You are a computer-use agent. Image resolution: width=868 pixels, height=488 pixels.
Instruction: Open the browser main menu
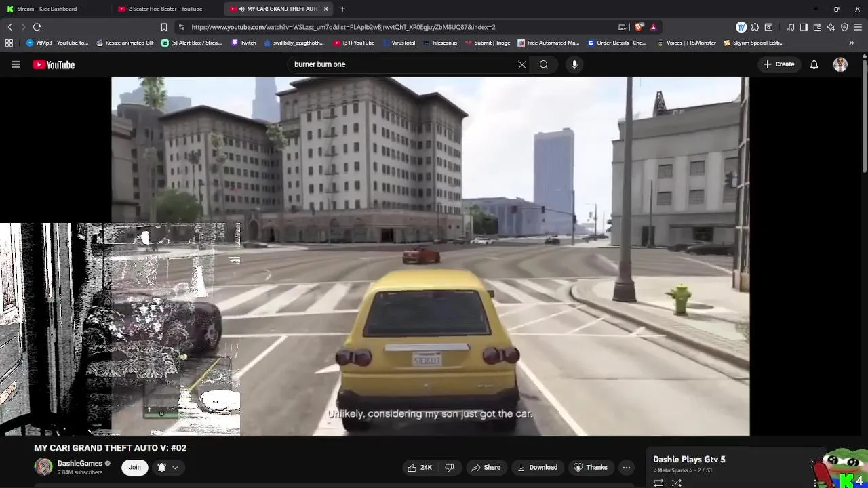859,27
